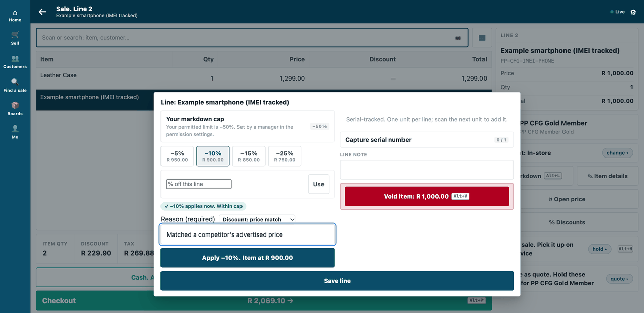
Task: Go to Home in the sidebar
Action: (15, 16)
